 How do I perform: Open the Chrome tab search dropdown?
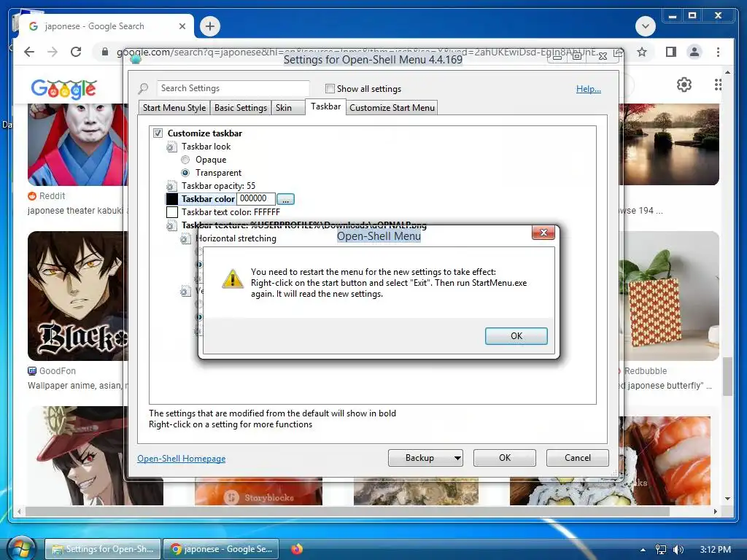646,26
